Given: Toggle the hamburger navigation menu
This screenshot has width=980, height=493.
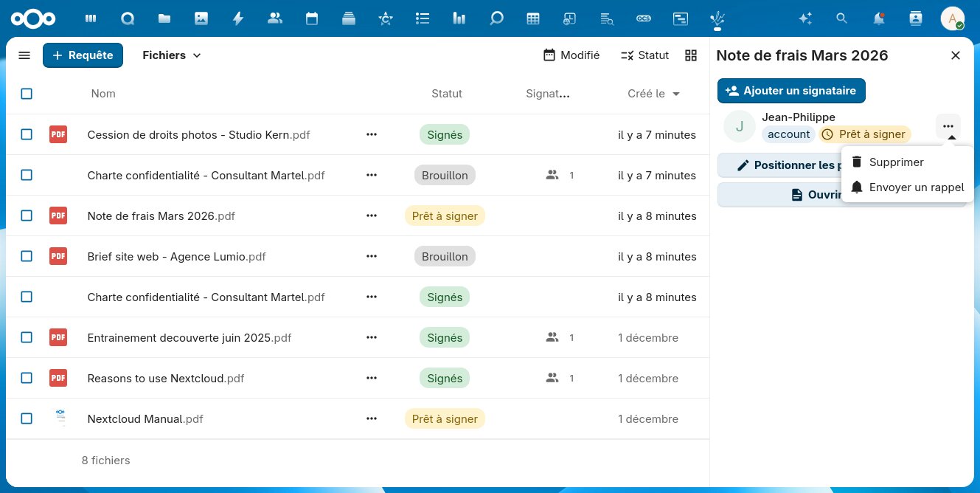Looking at the screenshot, I should click(24, 55).
